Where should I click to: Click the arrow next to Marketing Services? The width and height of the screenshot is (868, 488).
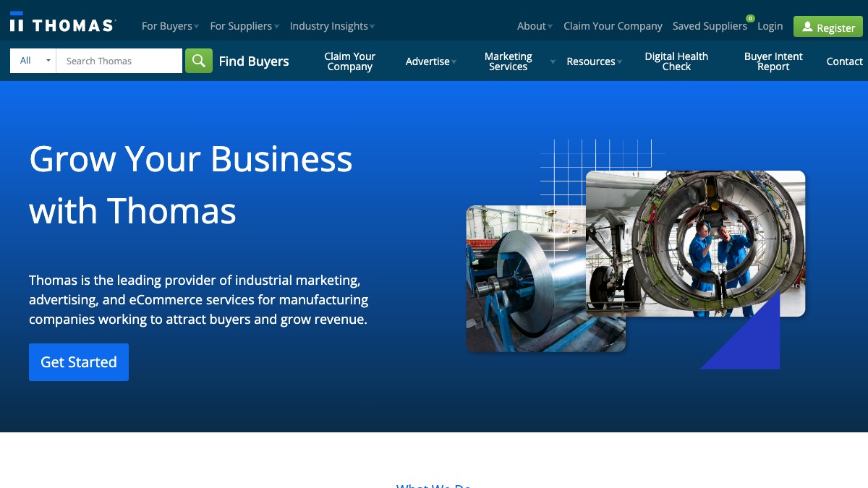point(553,61)
